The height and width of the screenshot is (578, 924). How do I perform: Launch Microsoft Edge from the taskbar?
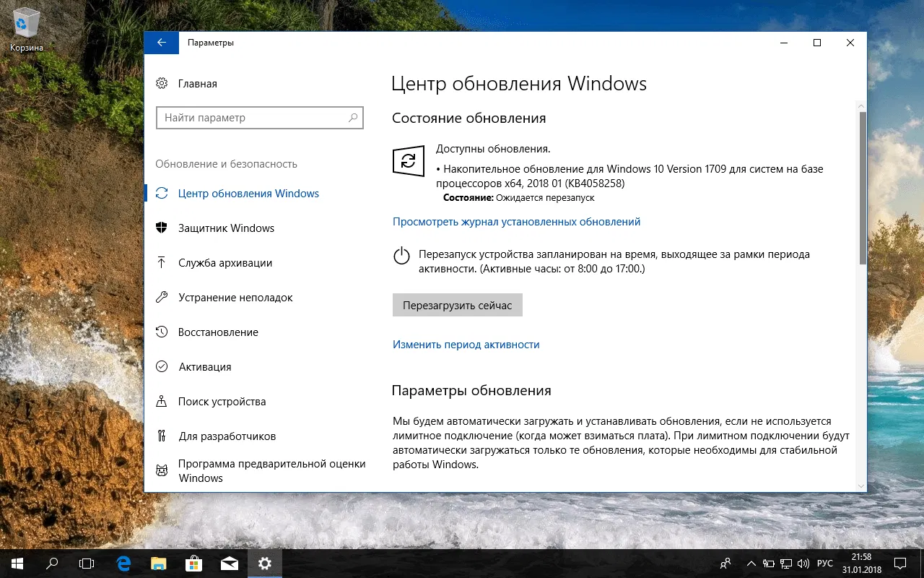[x=123, y=563]
